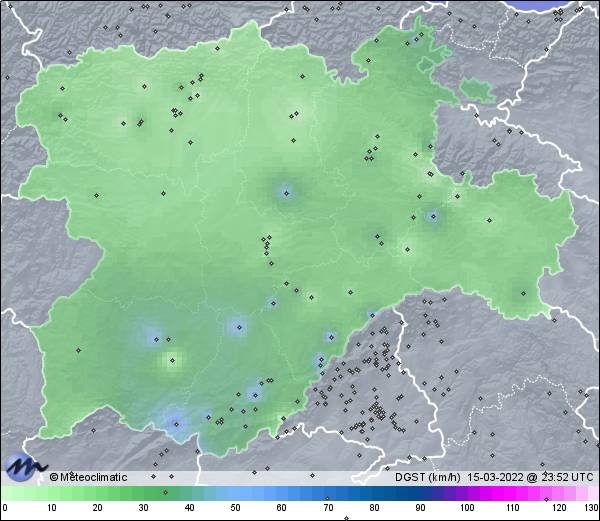Viewport: 600px width, 521px height.
Task: Click the 50 label on the scale
Action: (x=236, y=508)
